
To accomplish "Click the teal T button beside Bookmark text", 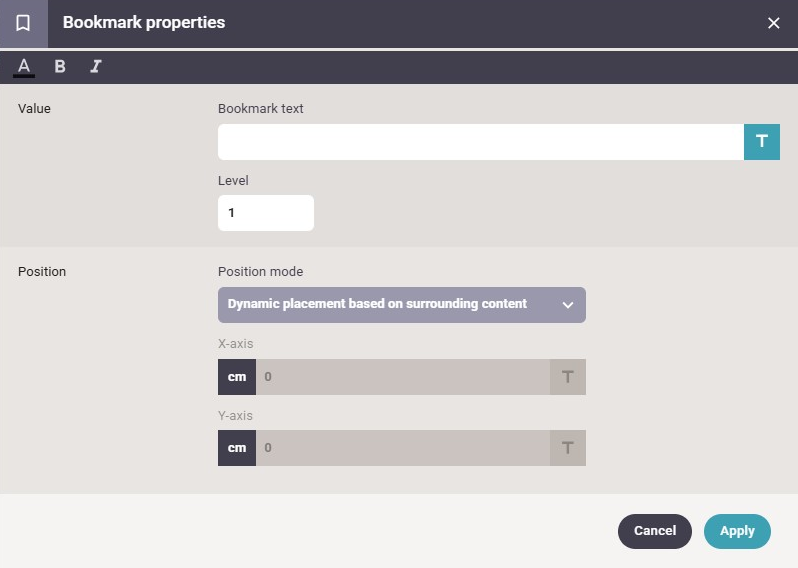I will pyautogui.click(x=761, y=141).
